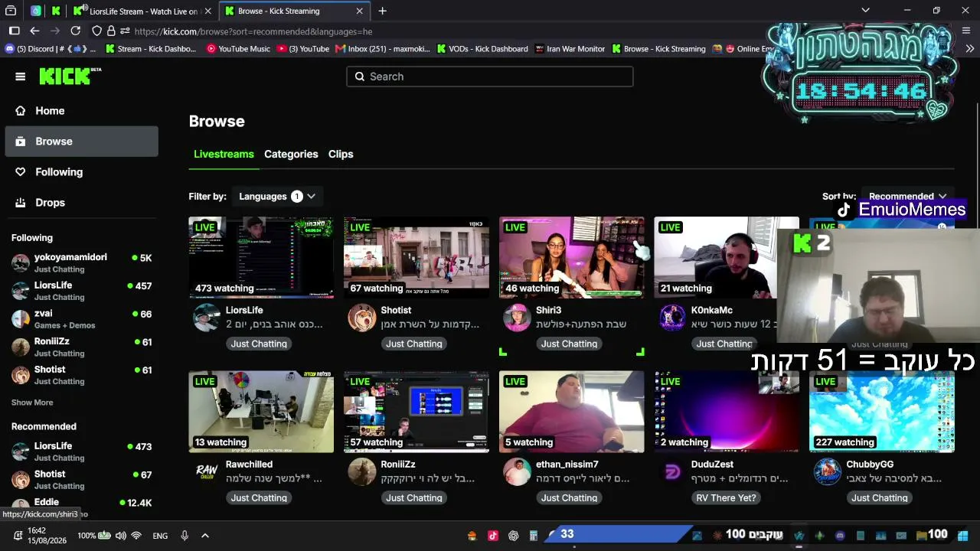Open RoniiiZz stream thumbnail, 57 watching
The height and width of the screenshot is (551, 980).
tap(416, 412)
